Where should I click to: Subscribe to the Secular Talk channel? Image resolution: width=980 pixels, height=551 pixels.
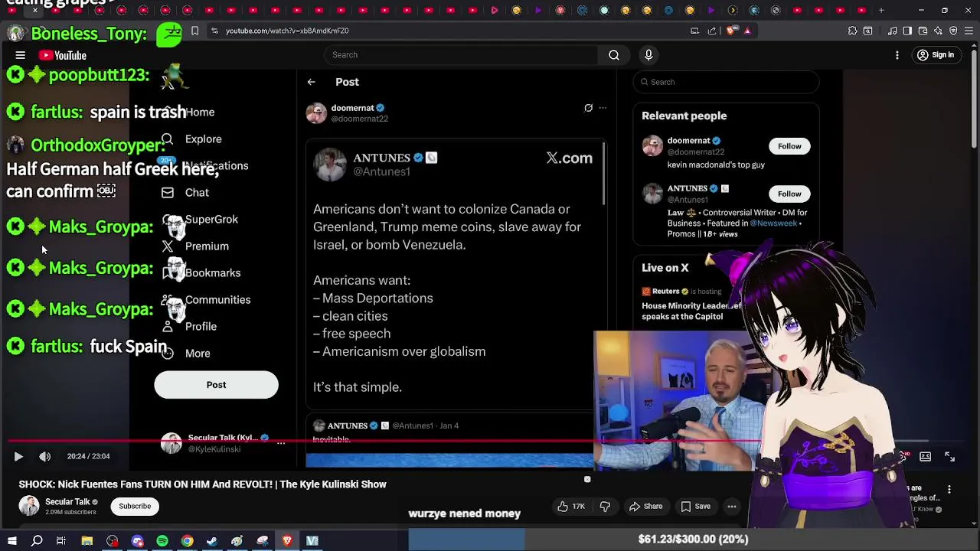coord(135,506)
